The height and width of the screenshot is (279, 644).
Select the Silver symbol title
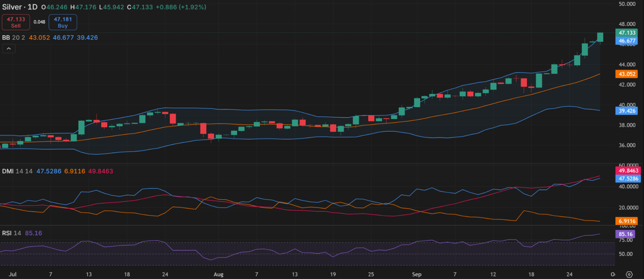pos(12,7)
